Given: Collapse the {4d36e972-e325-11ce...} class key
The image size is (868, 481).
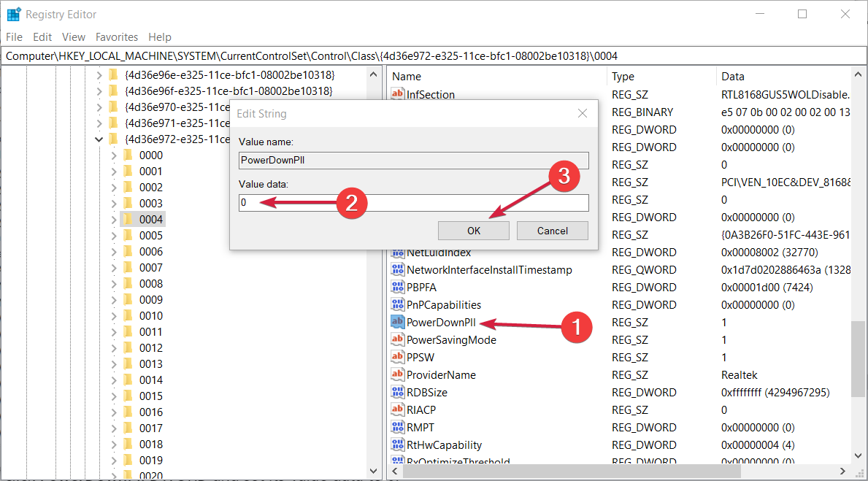Looking at the screenshot, I should click(99, 139).
